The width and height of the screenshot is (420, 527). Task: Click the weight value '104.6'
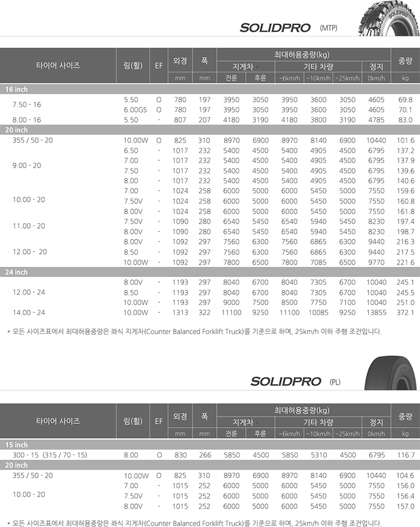click(405, 475)
